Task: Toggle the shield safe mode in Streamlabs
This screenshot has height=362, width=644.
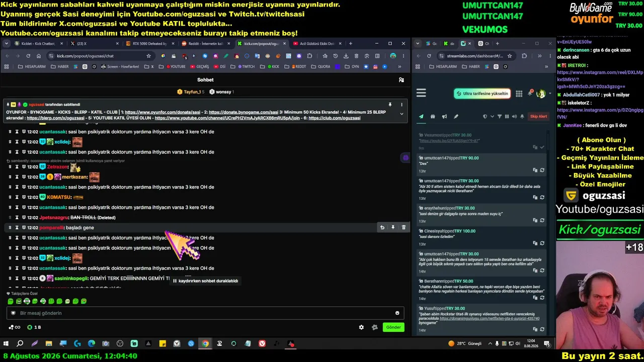Action: click(x=485, y=117)
